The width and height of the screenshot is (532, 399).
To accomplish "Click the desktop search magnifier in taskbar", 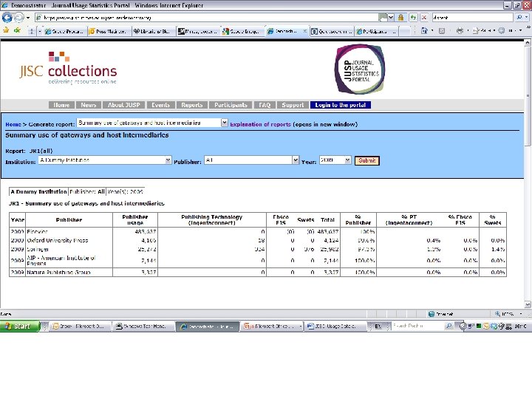I will click(x=449, y=326).
